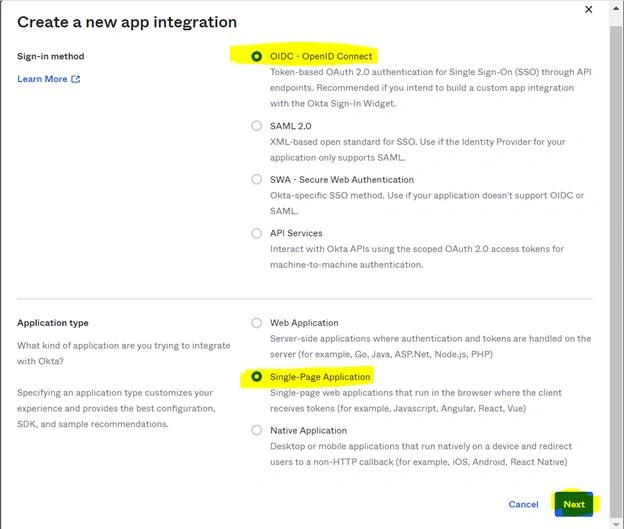
Task: Click the scrollbar up arrow
Action: [x=616, y=7]
